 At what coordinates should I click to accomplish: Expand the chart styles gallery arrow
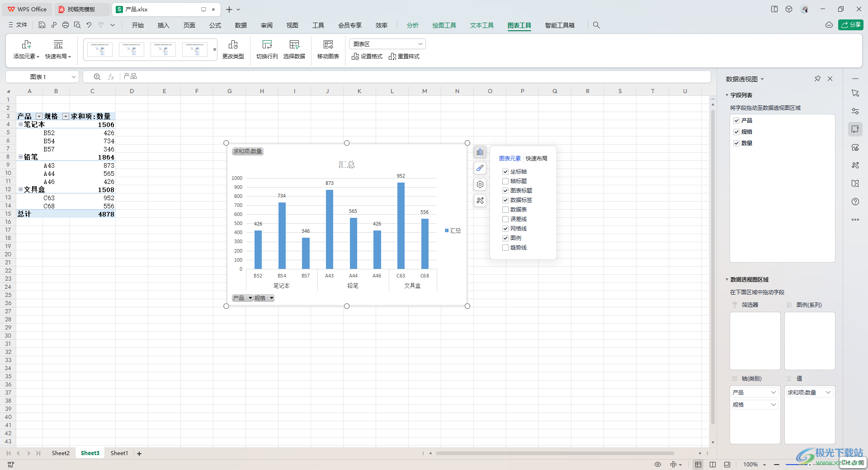[x=215, y=50]
